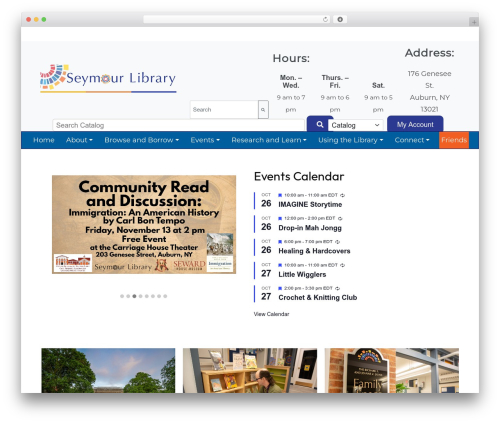Open the View Calendar link
500x423 pixels.
[x=271, y=314]
